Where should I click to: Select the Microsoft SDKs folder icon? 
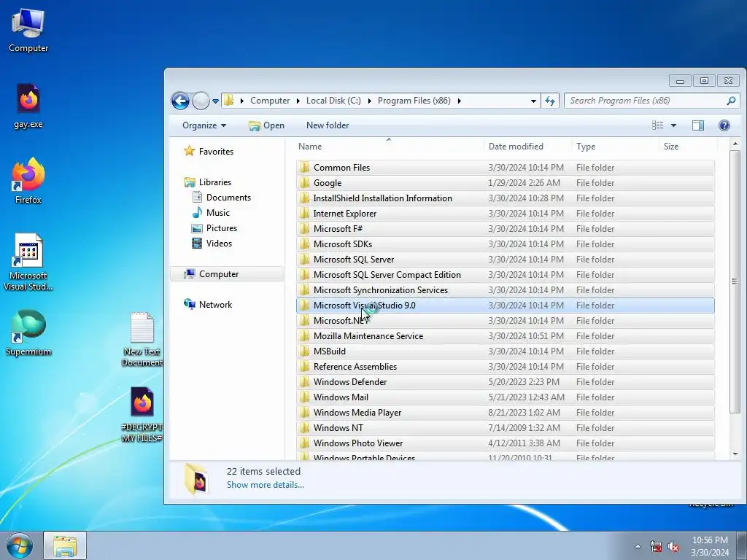(x=304, y=244)
